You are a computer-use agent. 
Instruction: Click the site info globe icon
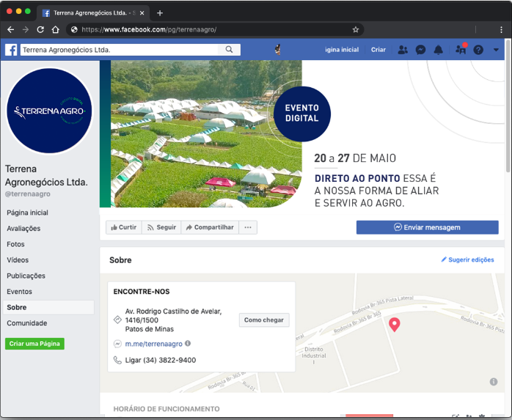74,30
